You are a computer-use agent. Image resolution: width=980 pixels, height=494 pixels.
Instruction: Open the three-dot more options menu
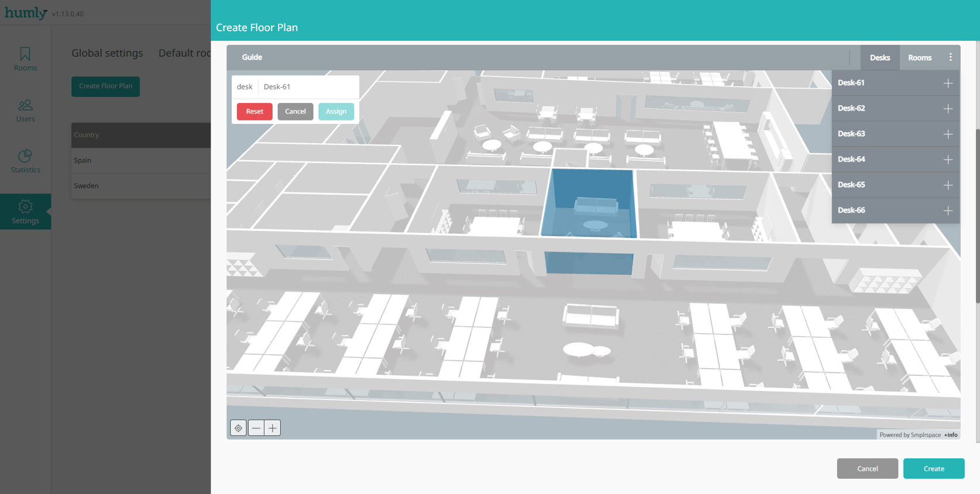[950, 57]
